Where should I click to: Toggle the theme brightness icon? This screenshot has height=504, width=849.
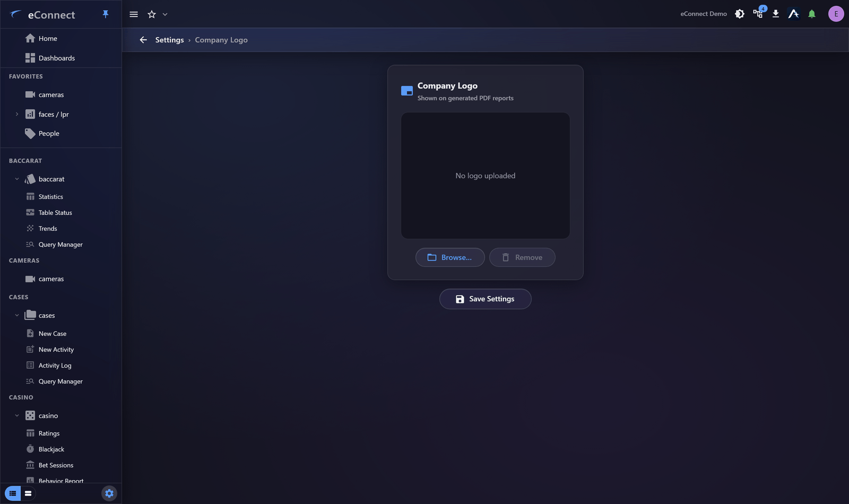click(740, 14)
